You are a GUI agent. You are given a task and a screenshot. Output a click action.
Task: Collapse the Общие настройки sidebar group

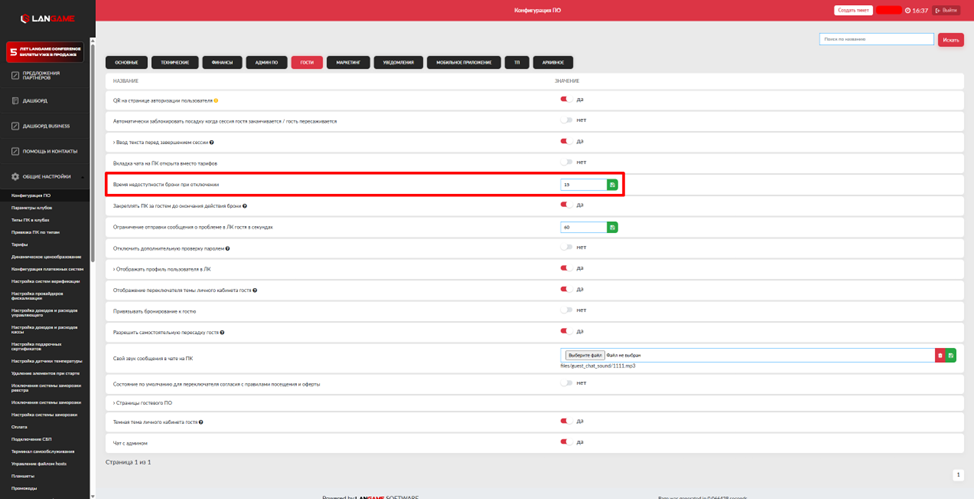pyautogui.click(x=45, y=176)
